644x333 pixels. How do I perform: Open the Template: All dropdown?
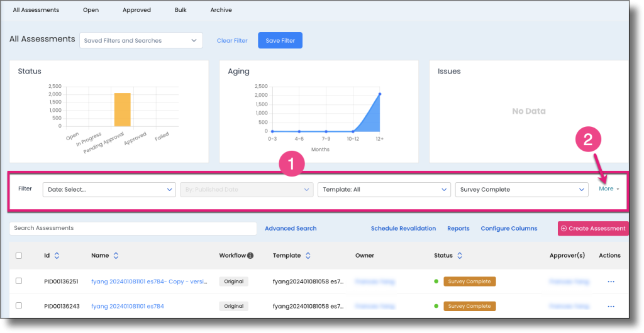384,190
